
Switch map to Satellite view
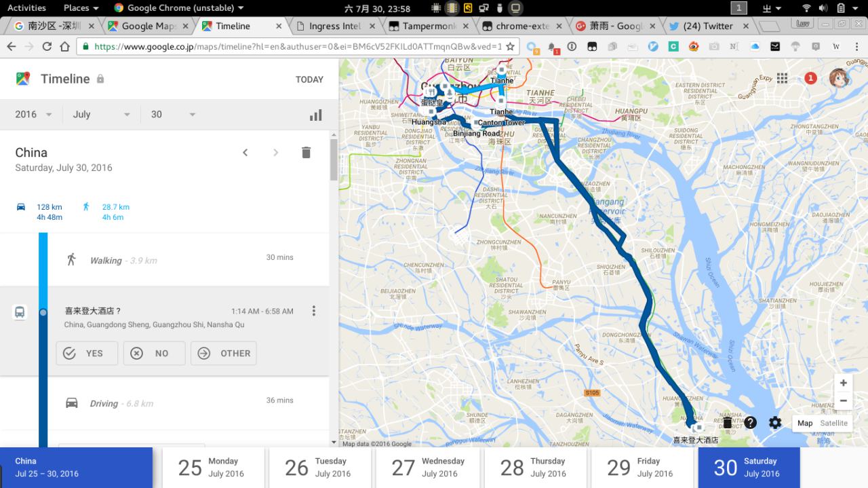tap(833, 423)
